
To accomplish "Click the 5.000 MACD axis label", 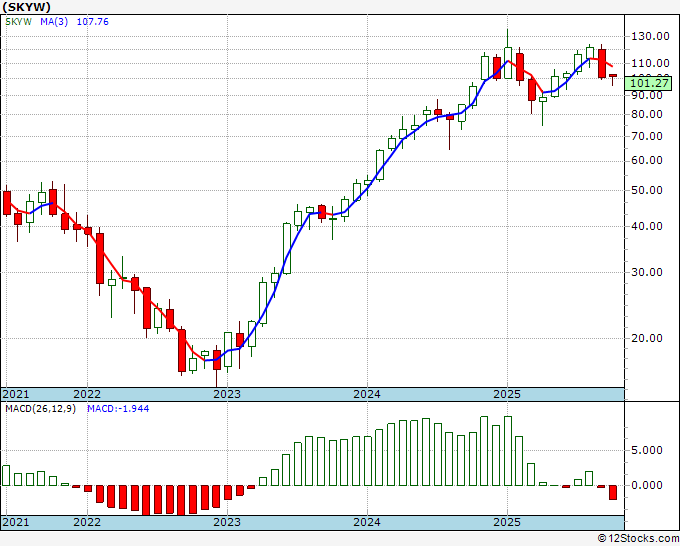I will [x=647, y=450].
